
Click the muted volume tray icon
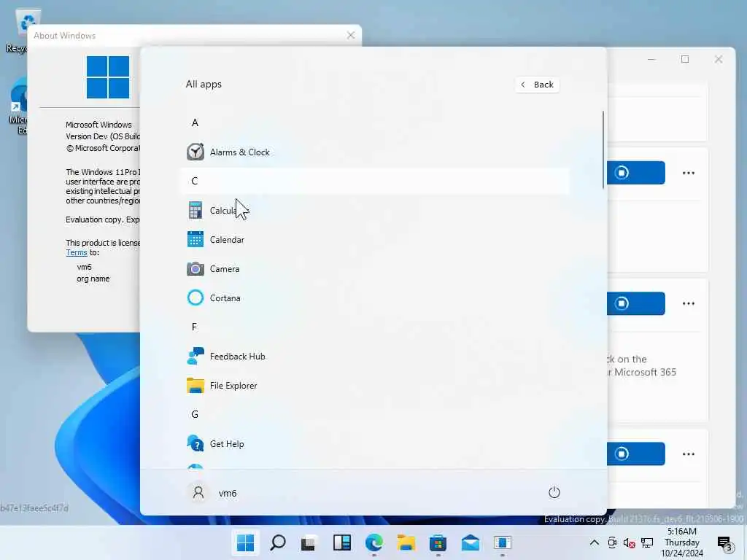(x=629, y=542)
